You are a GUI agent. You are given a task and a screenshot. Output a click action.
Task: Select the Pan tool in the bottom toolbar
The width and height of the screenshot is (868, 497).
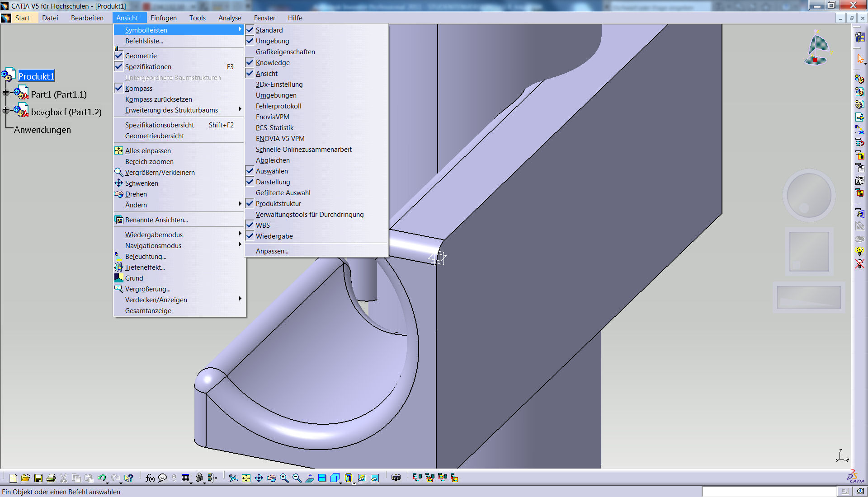click(x=259, y=478)
